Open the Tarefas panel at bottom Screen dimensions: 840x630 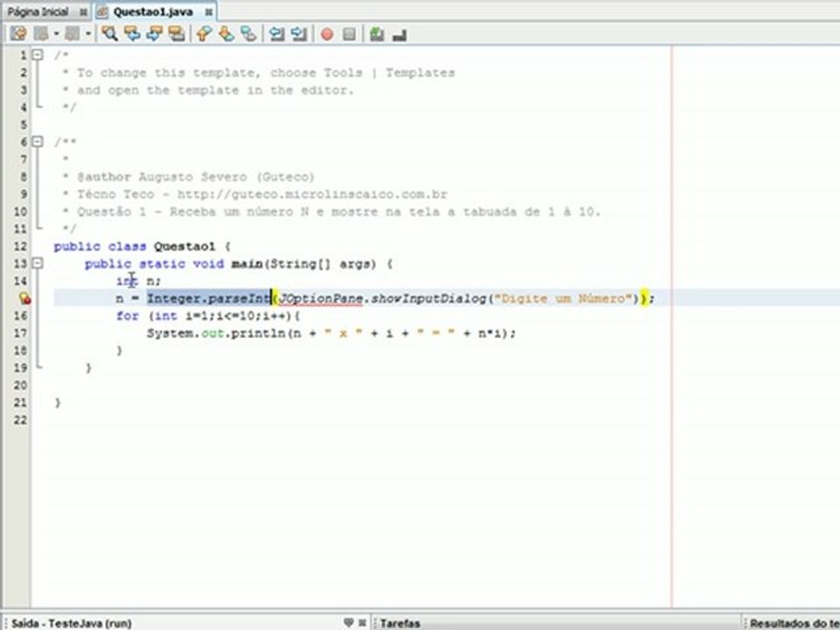(x=400, y=623)
